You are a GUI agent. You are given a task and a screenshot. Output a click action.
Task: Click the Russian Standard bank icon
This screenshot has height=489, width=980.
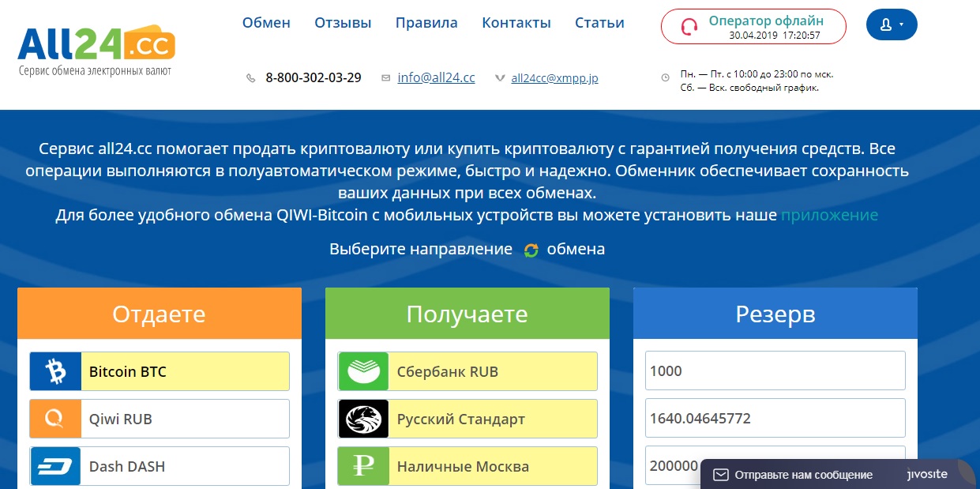pyautogui.click(x=363, y=419)
